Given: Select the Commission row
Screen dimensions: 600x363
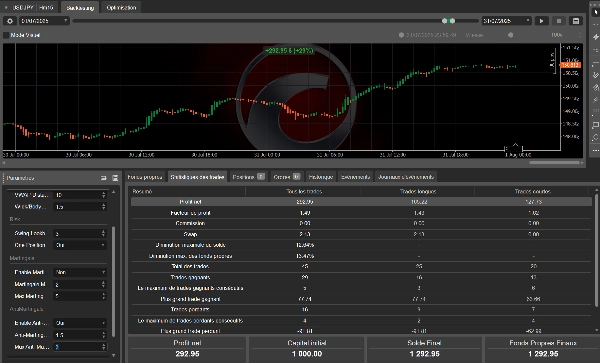Looking at the screenshot, I should tap(361, 223).
